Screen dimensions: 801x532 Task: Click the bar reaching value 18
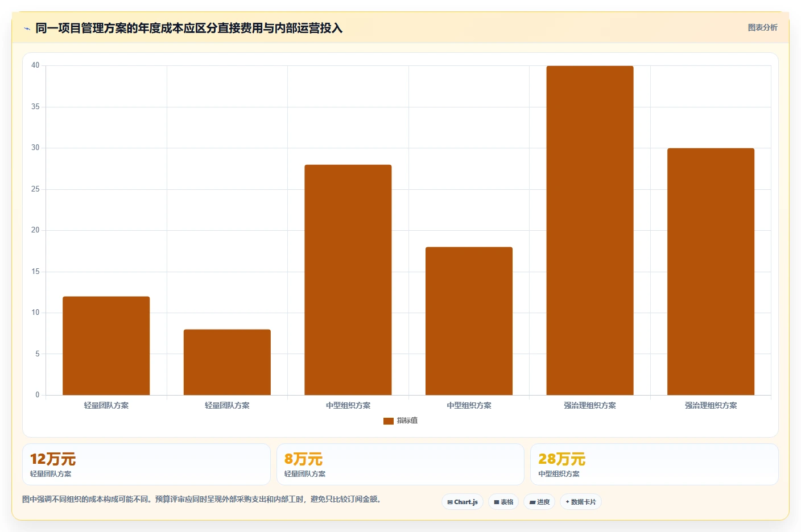click(x=469, y=321)
